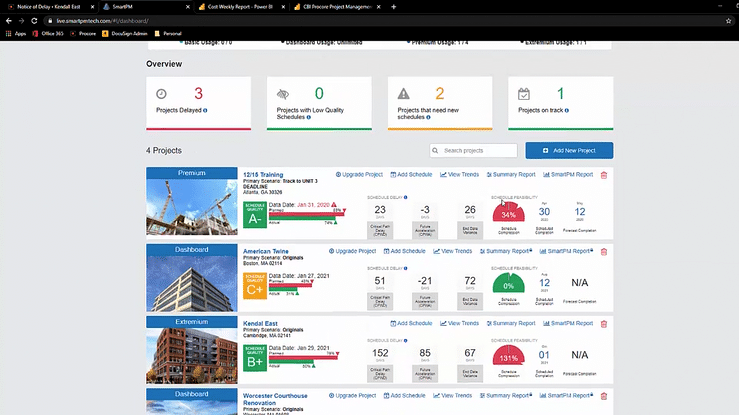Viewport: 739px width, 415px height.
Task: Delete American Twine with trash icon
Action: tap(604, 252)
